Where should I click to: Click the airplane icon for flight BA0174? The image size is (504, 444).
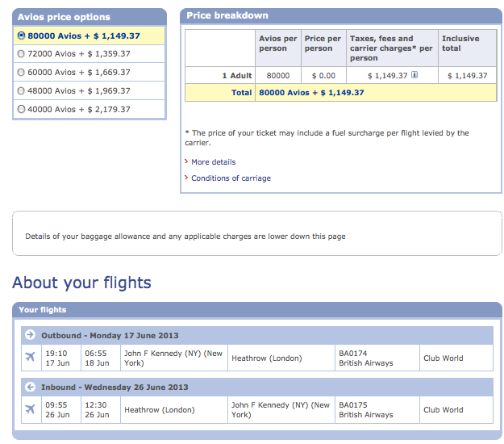(31, 357)
